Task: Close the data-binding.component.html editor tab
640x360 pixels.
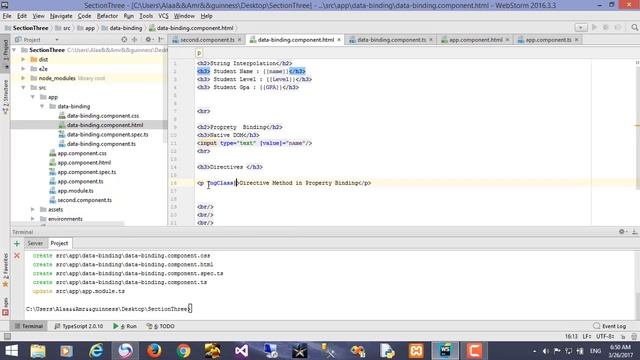Action: point(339,40)
